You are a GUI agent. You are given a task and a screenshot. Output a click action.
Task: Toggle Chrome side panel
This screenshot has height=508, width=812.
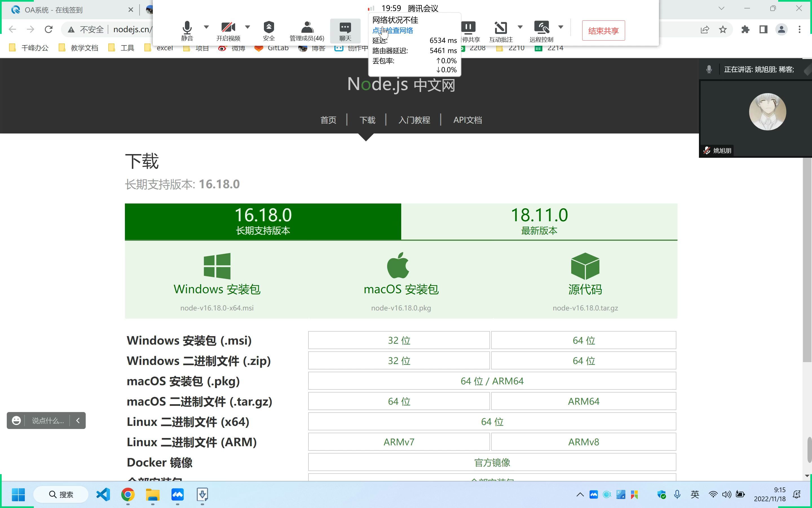pyautogui.click(x=763, y=30)
